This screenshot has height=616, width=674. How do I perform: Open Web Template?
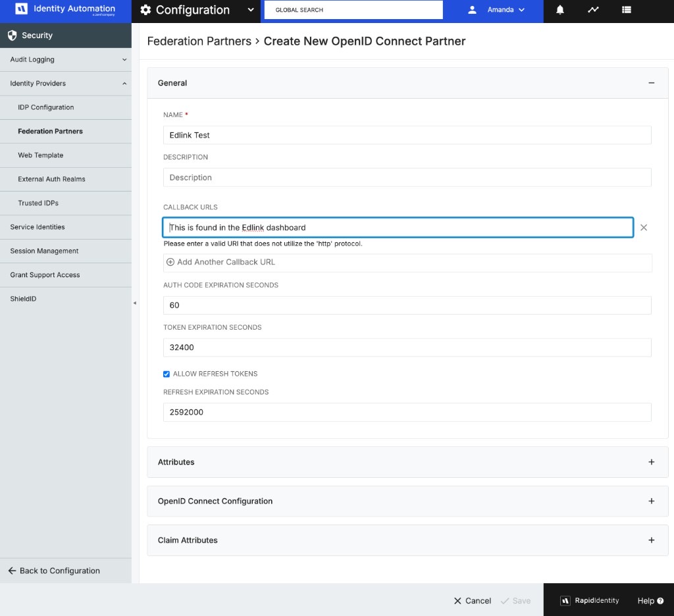pos(66,155)
